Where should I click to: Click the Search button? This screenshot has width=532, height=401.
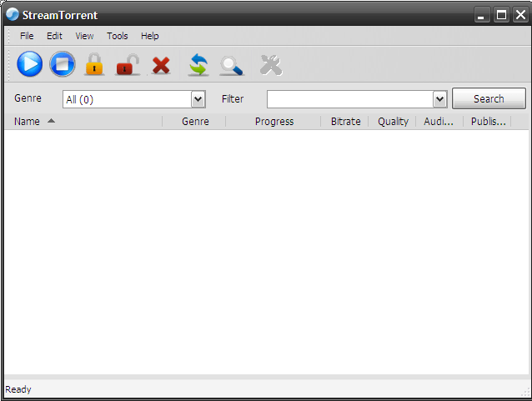489,98
